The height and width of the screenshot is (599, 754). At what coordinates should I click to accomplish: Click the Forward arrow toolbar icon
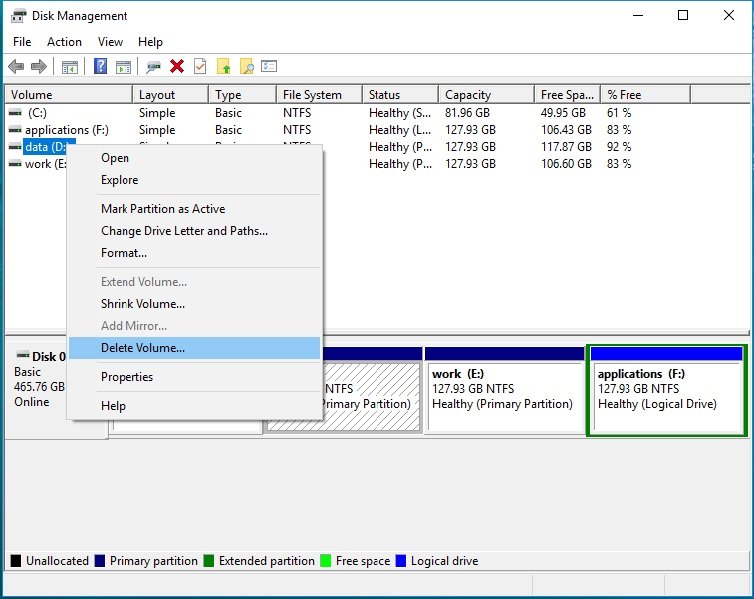[39, 66]
